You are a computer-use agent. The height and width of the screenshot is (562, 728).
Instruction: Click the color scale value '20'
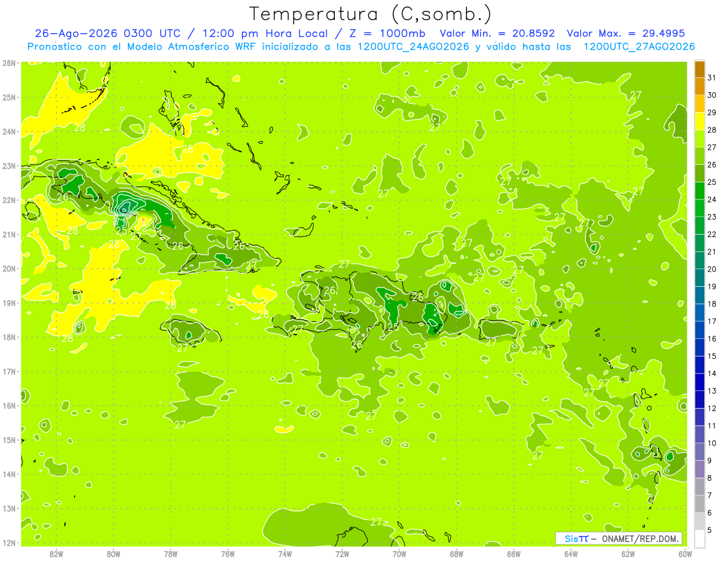click(712, 269)
